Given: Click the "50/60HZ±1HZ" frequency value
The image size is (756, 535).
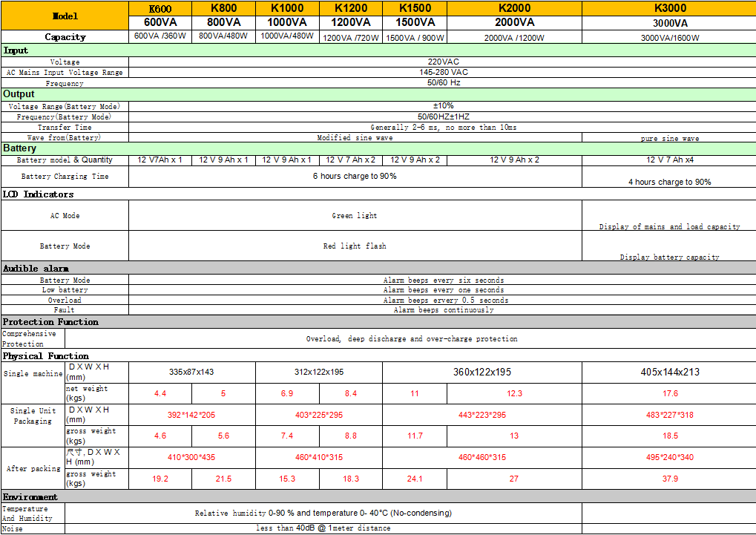Looking at the screenshot, I should (444, 116).
